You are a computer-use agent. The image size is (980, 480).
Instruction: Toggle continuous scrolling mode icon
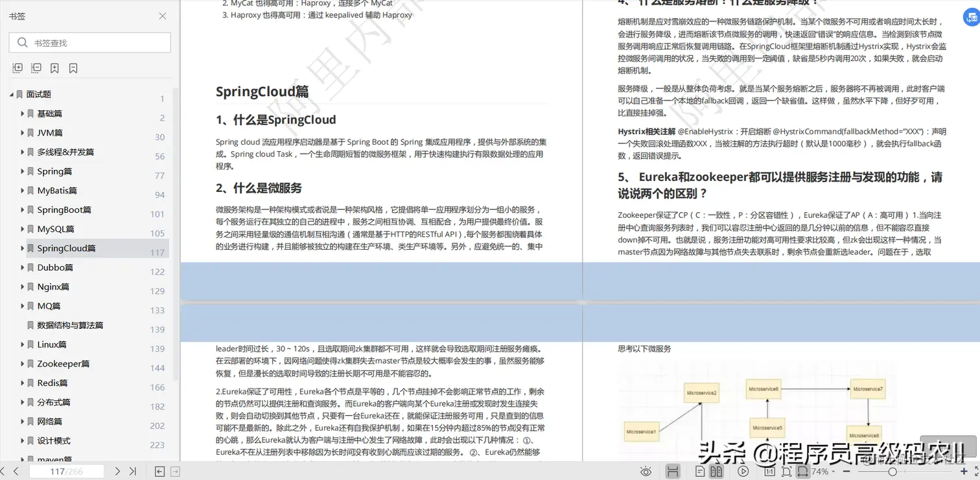[x=673, y=472]
